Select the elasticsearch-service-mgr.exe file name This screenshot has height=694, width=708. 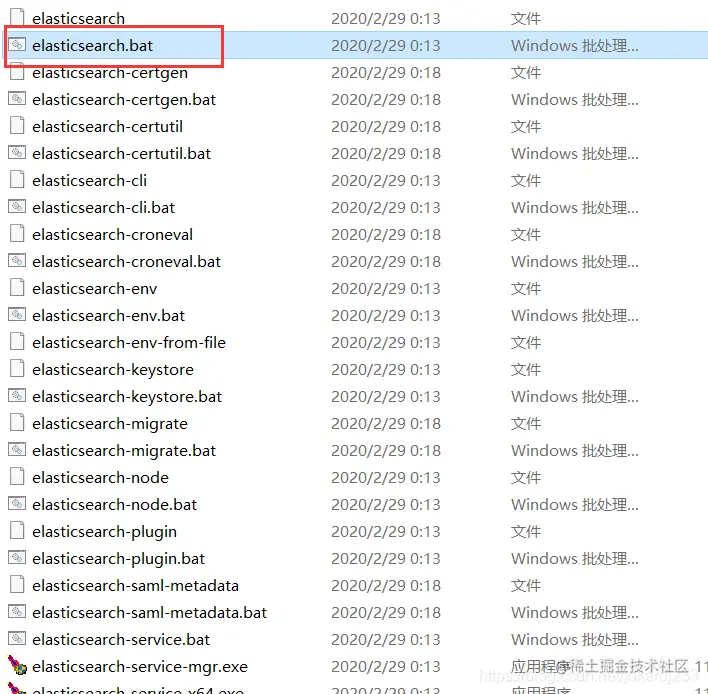140,667
